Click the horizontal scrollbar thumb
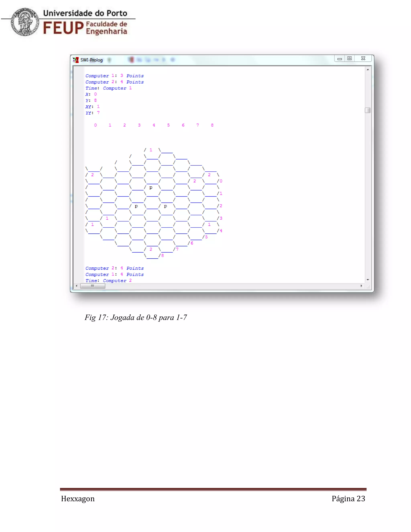This screenshot has height=532, width=411. click(93, 286)
